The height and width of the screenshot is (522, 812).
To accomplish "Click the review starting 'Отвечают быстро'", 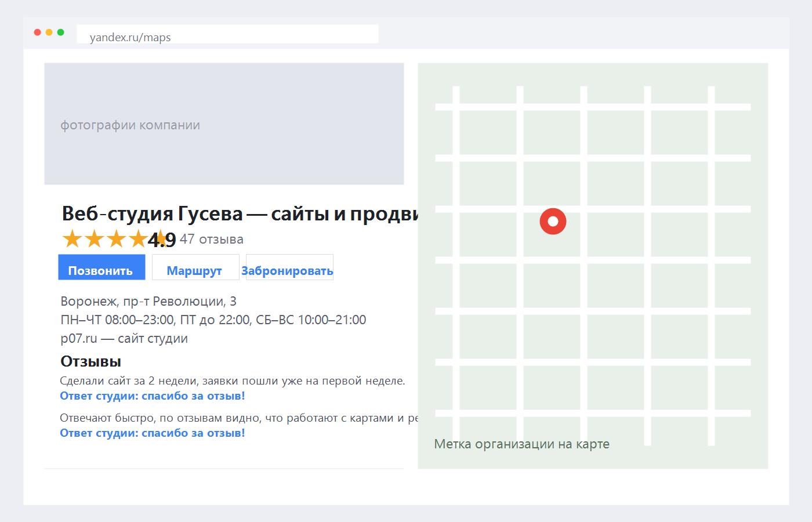I will click(239, 418).
